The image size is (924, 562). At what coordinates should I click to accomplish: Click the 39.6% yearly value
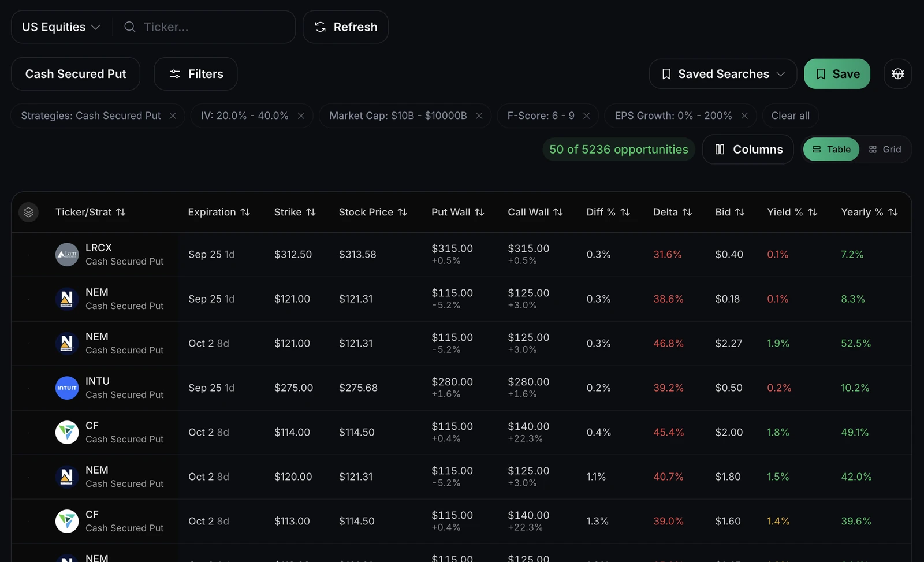point(856,522)
